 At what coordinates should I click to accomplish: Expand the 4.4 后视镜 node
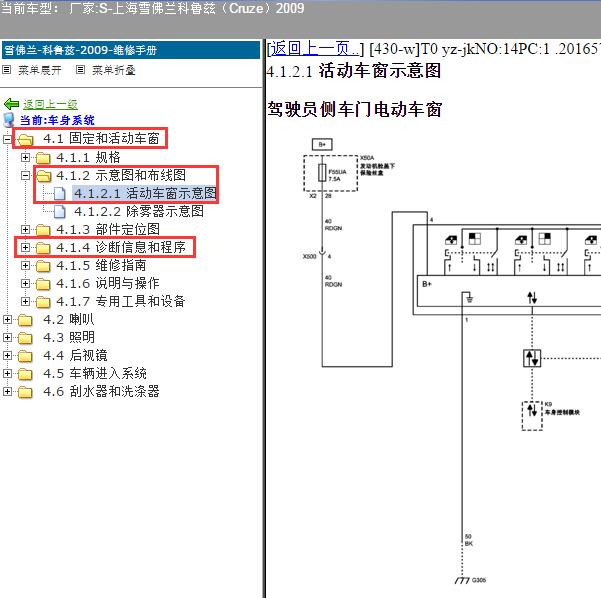pyautogui.click(x=7, y=355)
